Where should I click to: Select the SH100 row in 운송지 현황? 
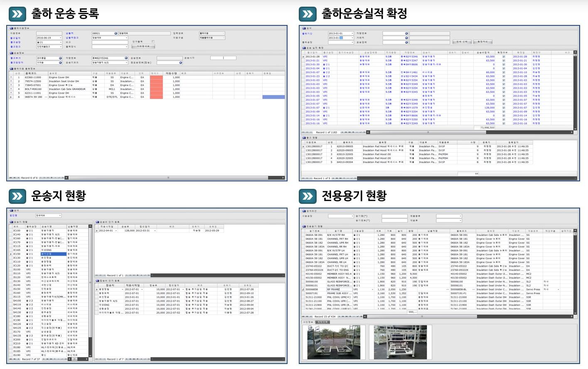point(49,300)
